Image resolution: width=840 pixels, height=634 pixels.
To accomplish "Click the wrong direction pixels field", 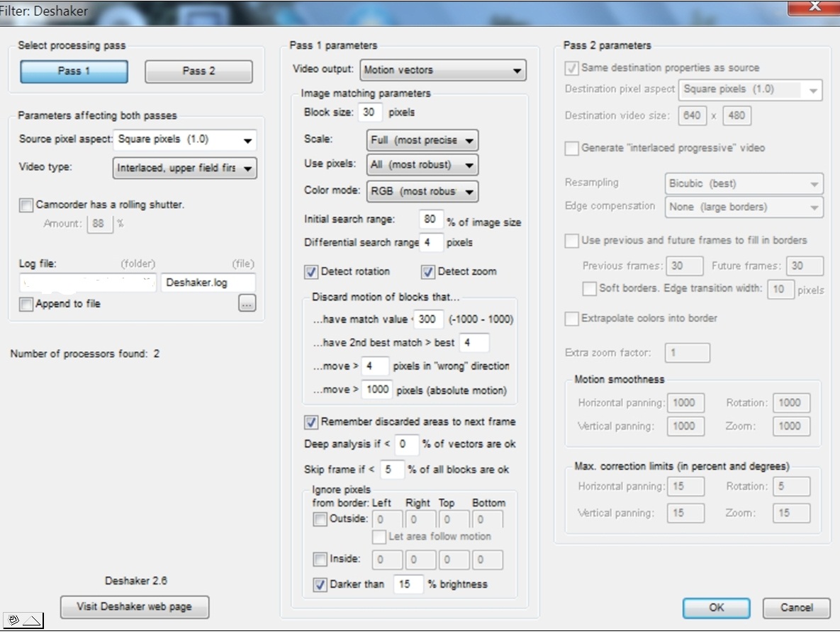I will click(375, 366).
